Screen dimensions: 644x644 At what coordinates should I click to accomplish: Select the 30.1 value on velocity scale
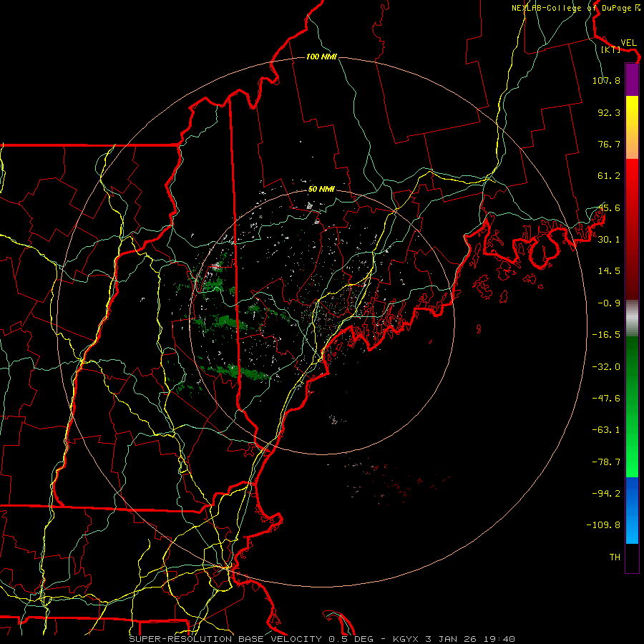point(609,240)
